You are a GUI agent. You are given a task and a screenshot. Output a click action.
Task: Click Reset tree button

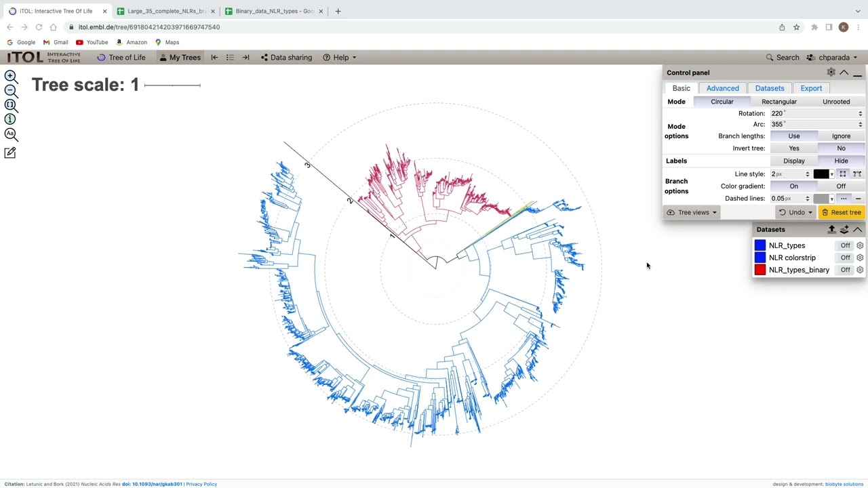pyautogui.click(x=841, y=213)
